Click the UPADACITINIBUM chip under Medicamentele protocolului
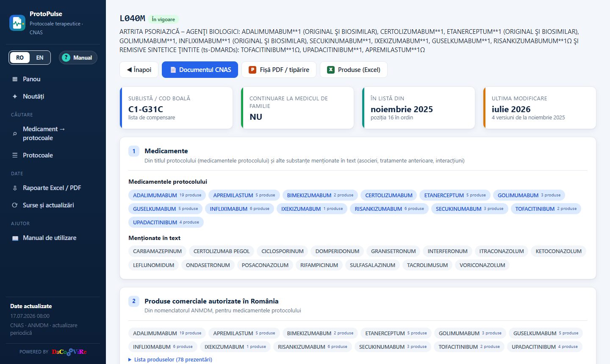 166,222
